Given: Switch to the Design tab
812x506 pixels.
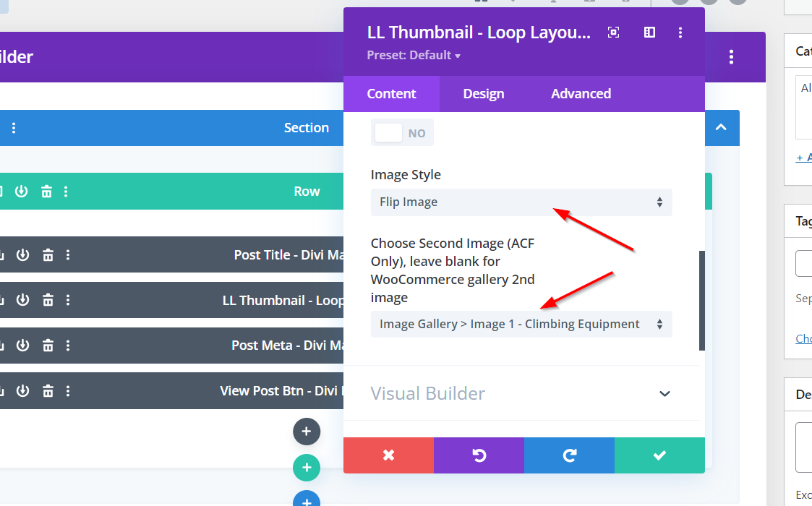Looking at the screenshot, I should [x=484, y=94].
